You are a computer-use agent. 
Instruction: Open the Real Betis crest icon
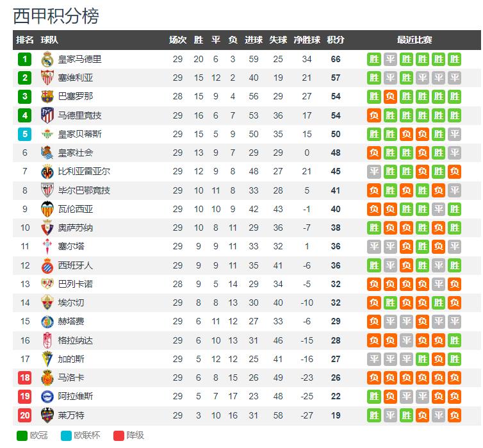pyautogui.click(x=46, y=135)
